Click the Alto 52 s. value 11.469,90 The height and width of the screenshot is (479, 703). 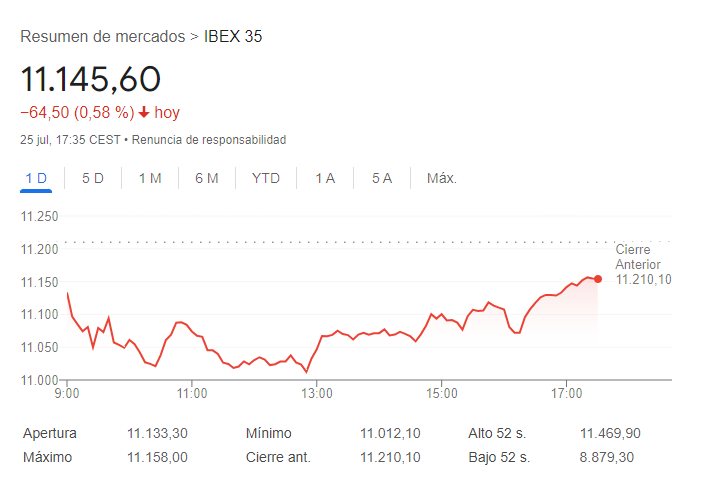click(x=610, y=434)
